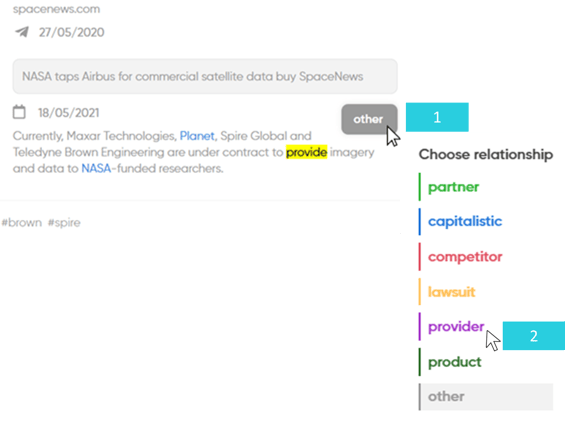The height and width of the screenshot is (421, 565).
Task: Click the paper plane icon beside 27/05/2020
Action: point(22,32)
